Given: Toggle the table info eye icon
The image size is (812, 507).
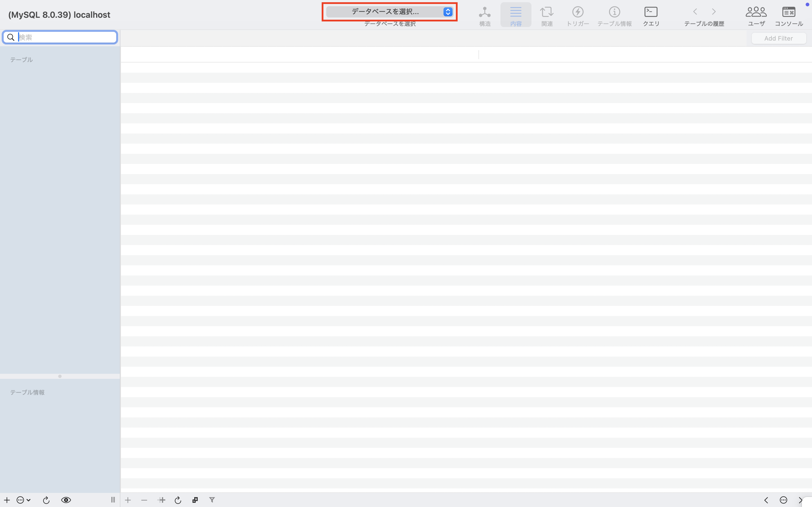Looking at the screenshot, I should [66, 500].
